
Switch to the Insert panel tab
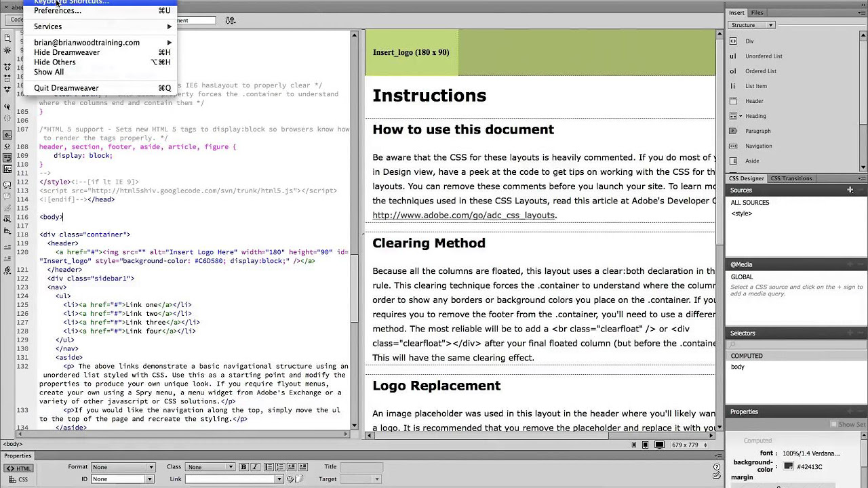(x=736, y=12)
